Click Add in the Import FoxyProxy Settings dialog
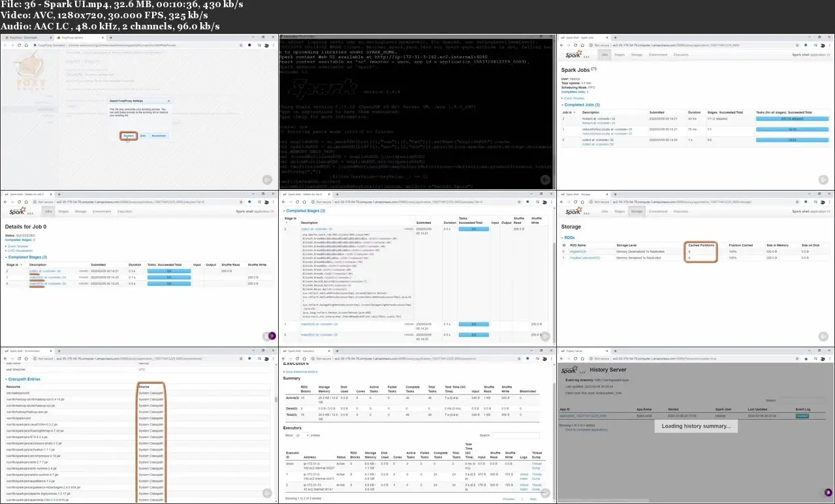The image size is (835, 504). point(143,136)
